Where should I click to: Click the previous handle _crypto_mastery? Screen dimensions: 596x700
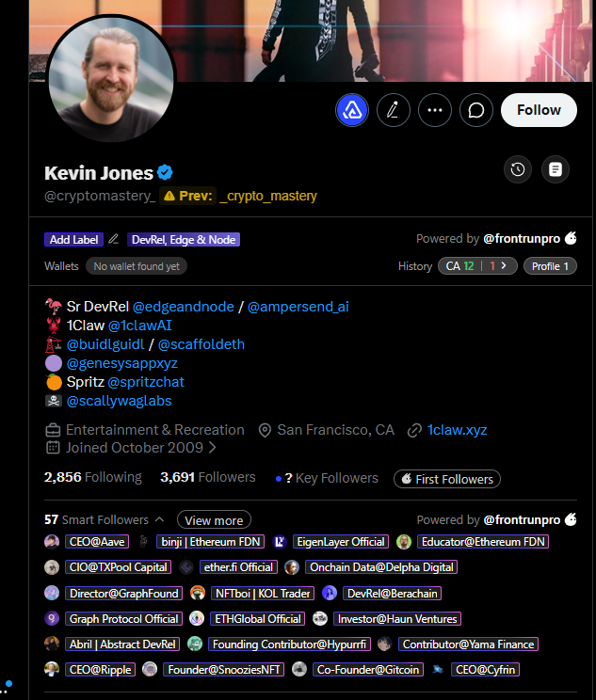pyautogui.click(x=268, y=196)
